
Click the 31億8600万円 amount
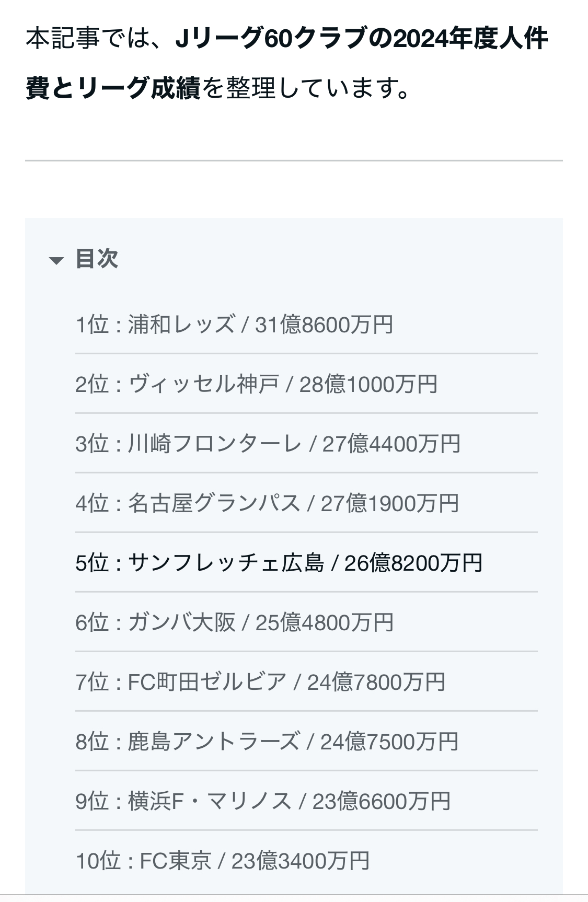(324, 325)
